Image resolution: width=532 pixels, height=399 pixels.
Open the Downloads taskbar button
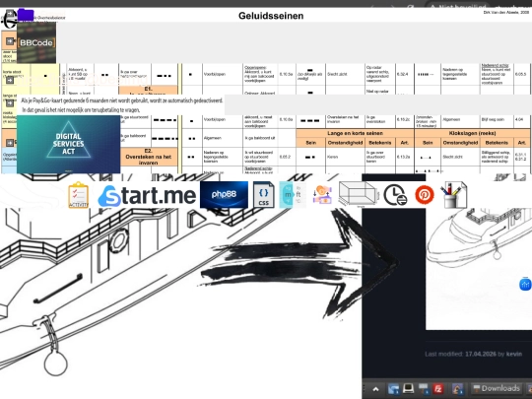point(497,388)
